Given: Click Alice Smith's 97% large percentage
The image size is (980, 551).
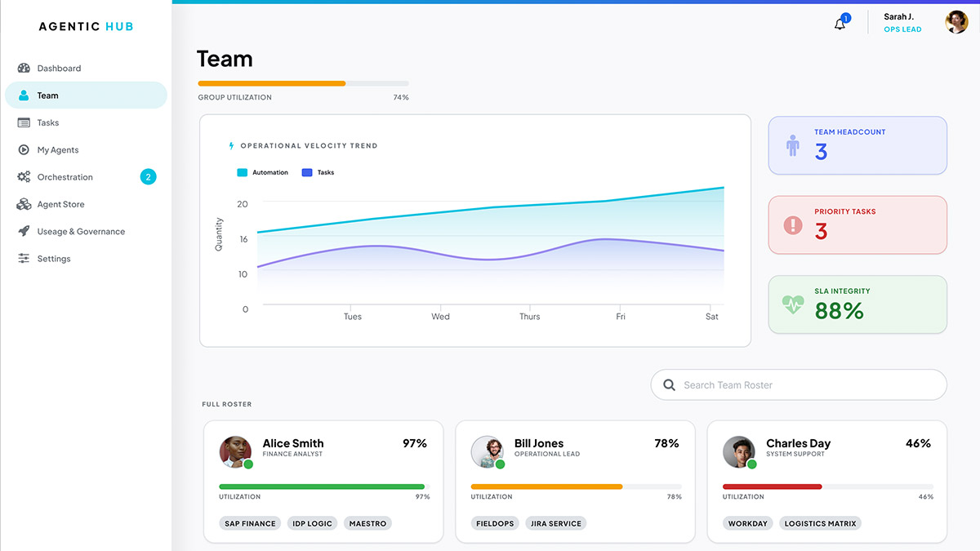Looking at the screenshot, I should pos(415,443).
